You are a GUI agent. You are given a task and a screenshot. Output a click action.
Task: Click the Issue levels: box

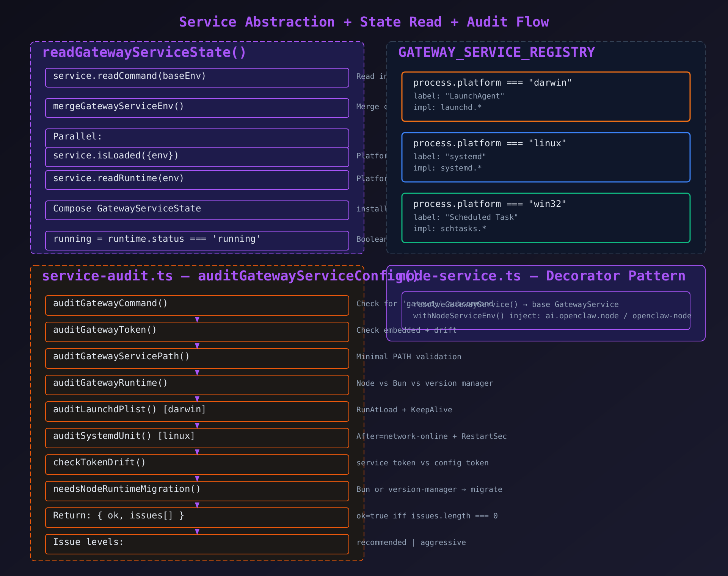point(197,544)
